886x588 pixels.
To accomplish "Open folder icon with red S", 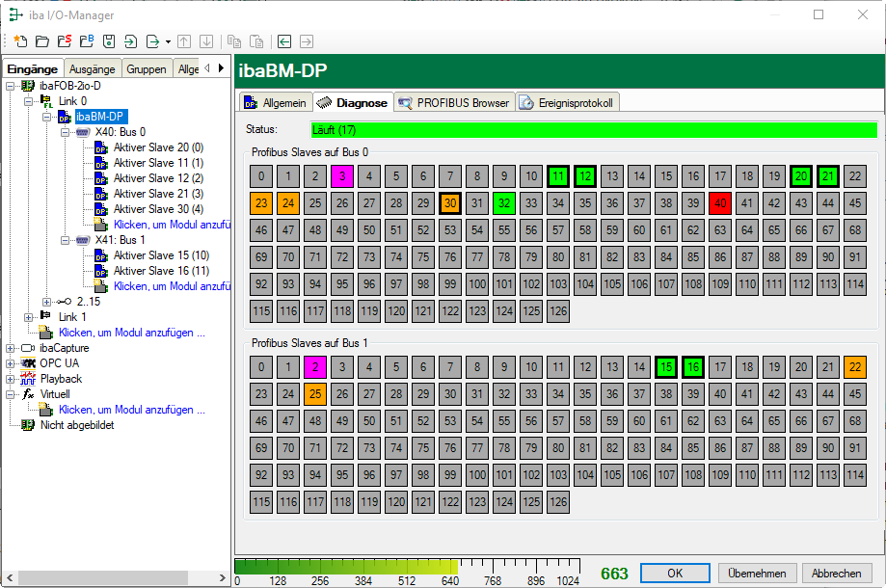I will coord(65,41).
